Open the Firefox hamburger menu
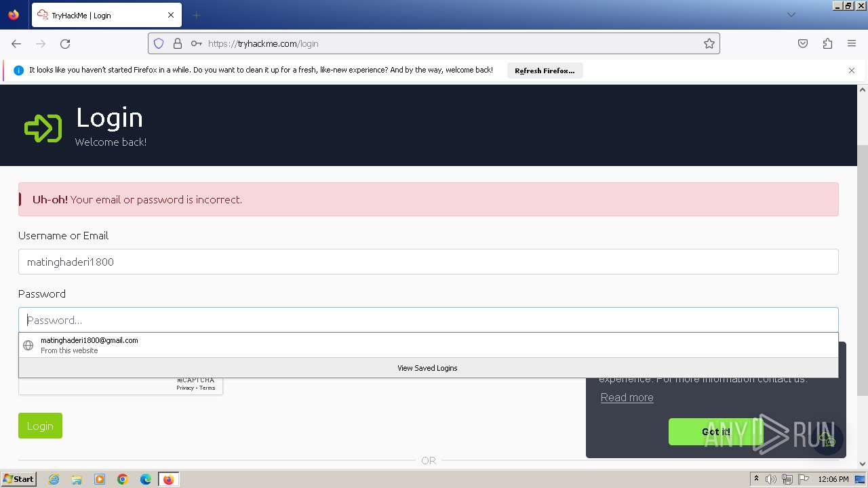The image size is (868, 488). (852, 43)
